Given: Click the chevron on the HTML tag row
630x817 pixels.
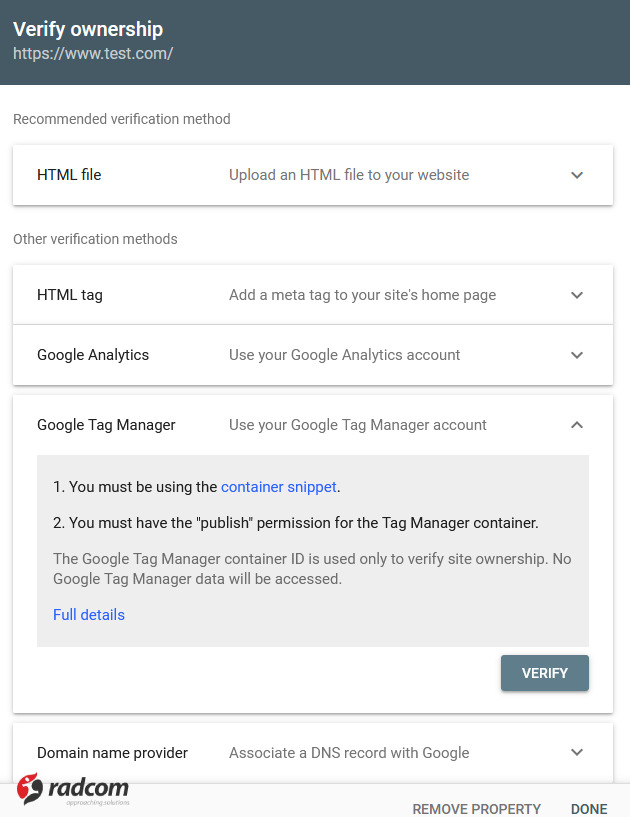Looking at the screenshot, I should point(577,294).
